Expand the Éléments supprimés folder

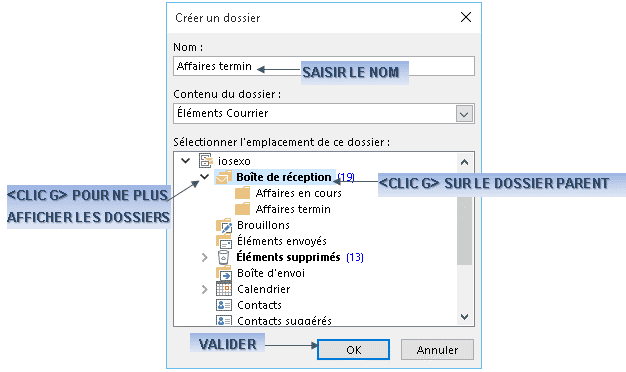click(x=204, y=257)
